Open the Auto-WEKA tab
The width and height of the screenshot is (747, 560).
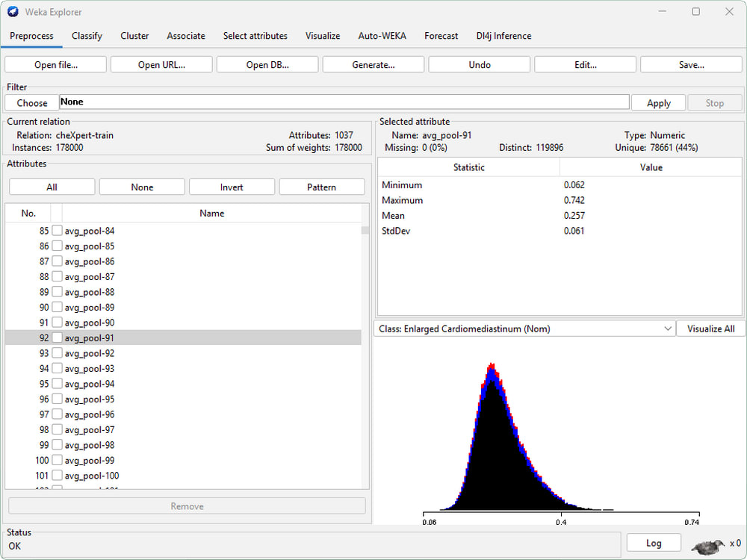tap(382, 36)
